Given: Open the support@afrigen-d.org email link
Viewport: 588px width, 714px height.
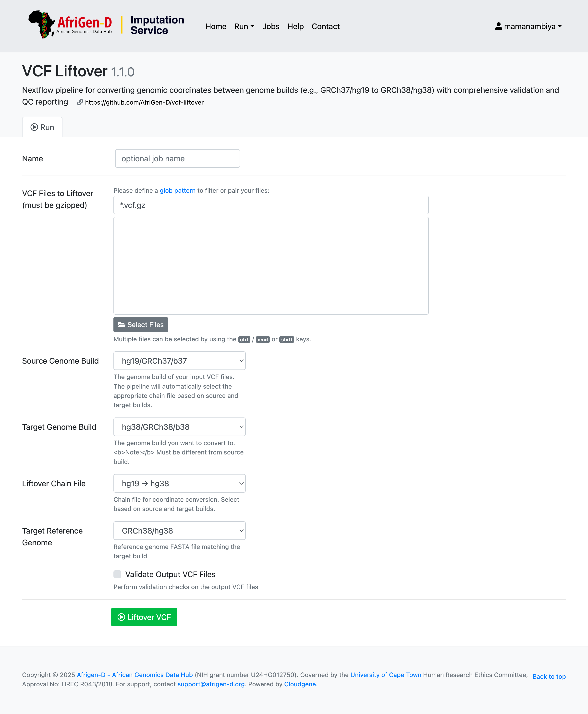Looking at the screenshot, I should [211, 684].
